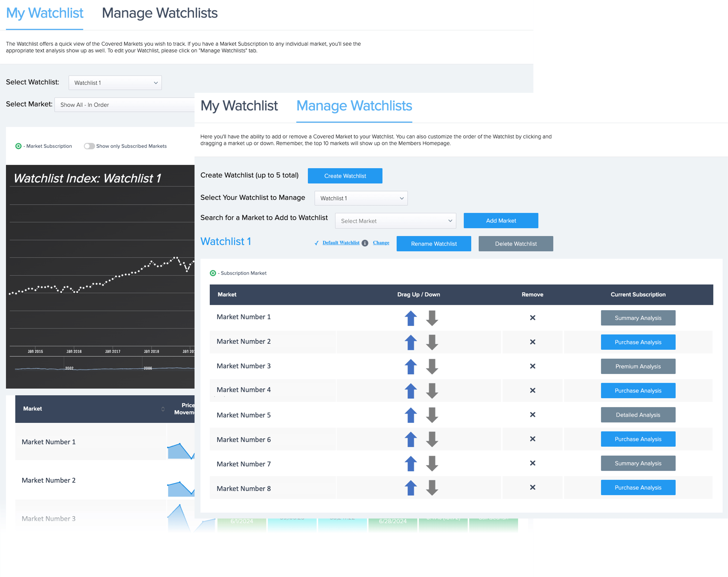This screenshot has width=728, height=577.
Task: Click the down arrow for Market Number 7
Action: [x=432, y=463]
